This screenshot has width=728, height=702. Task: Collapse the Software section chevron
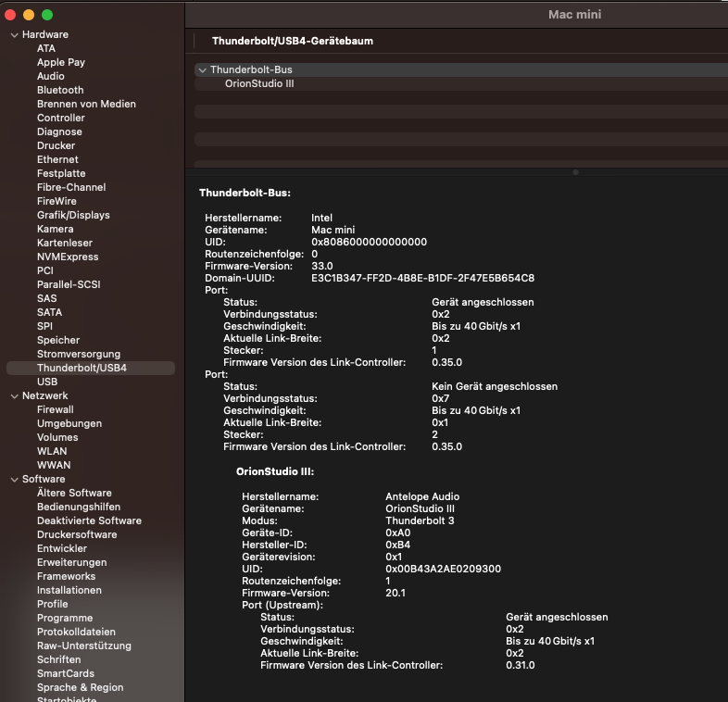[15, 480]
